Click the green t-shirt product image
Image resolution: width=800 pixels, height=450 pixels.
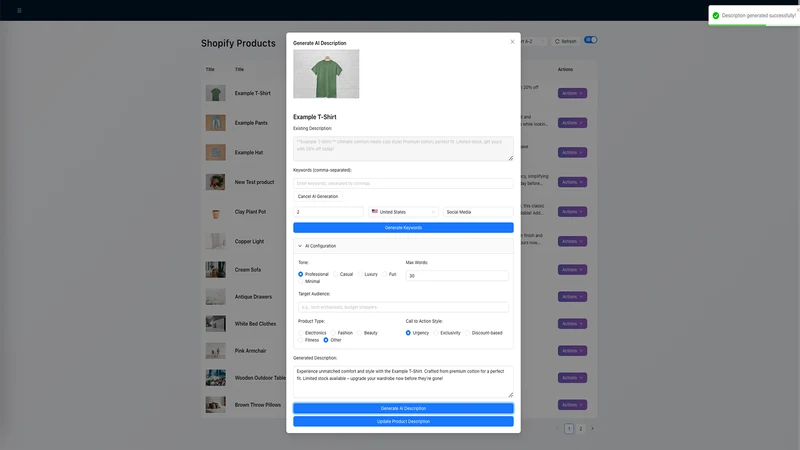point(326,73)
